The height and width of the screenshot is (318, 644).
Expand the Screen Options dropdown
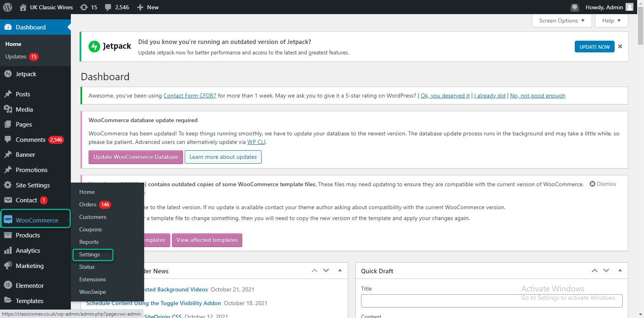[x=562, y=21]
